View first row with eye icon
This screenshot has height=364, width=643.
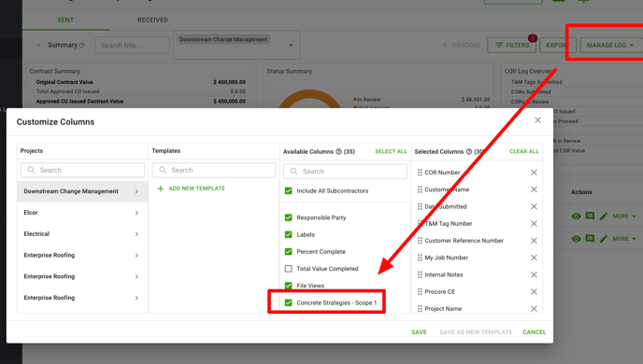tap(576, 217)
